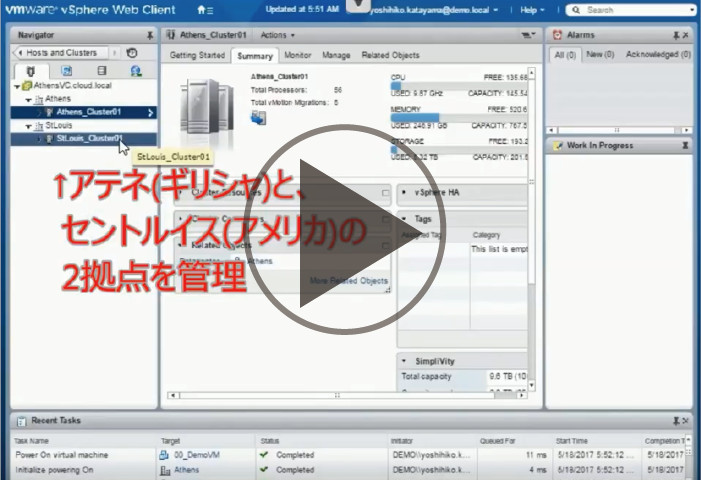This screenshot has height=480, width=701.
Task: Maximize the Cluster Resources portlet
Action: 385,193
